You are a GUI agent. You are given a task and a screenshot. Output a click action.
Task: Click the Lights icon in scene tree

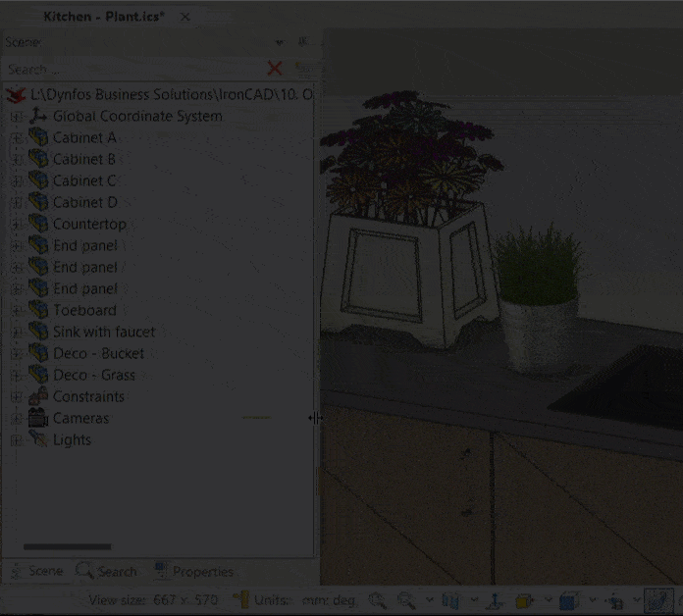point(38,439)
